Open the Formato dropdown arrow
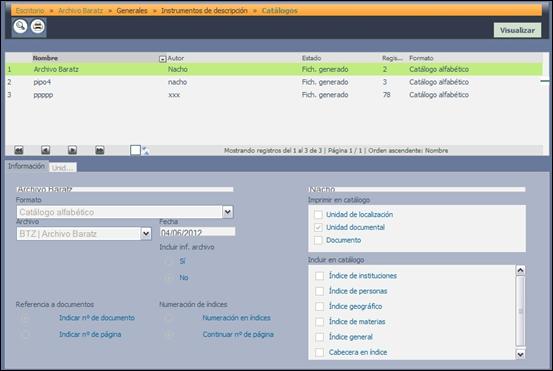 [227, 212]
